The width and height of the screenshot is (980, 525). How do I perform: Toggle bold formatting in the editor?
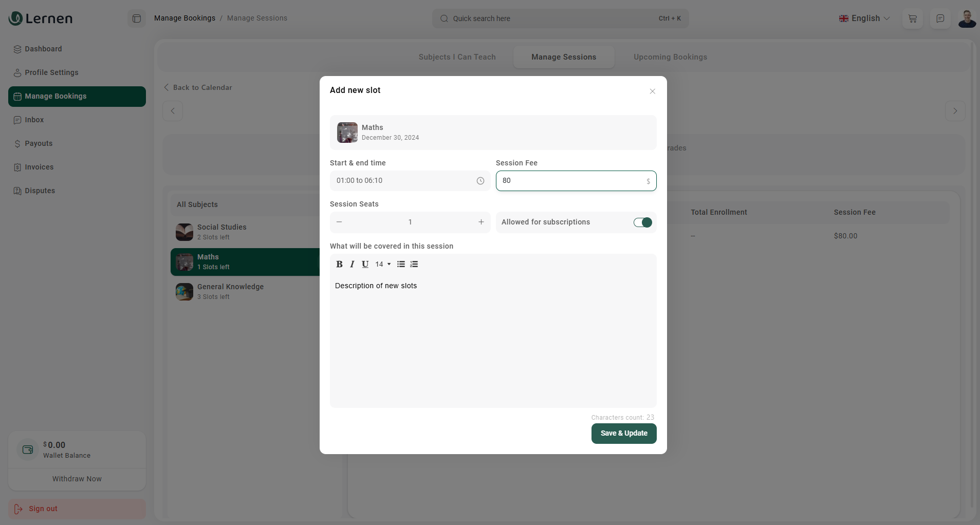click(339, 264)
